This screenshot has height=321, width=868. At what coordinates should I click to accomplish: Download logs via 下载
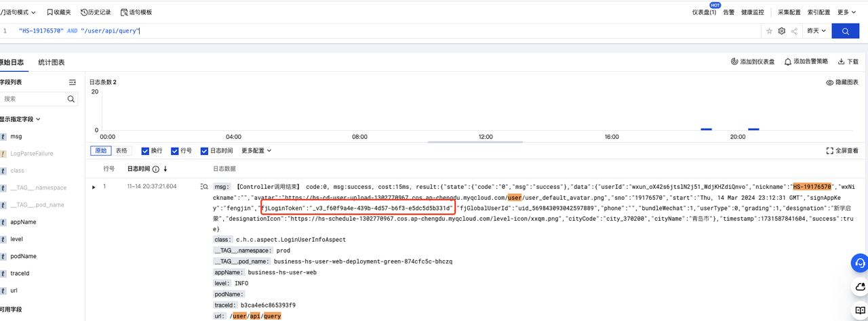(x=848, y=62)
